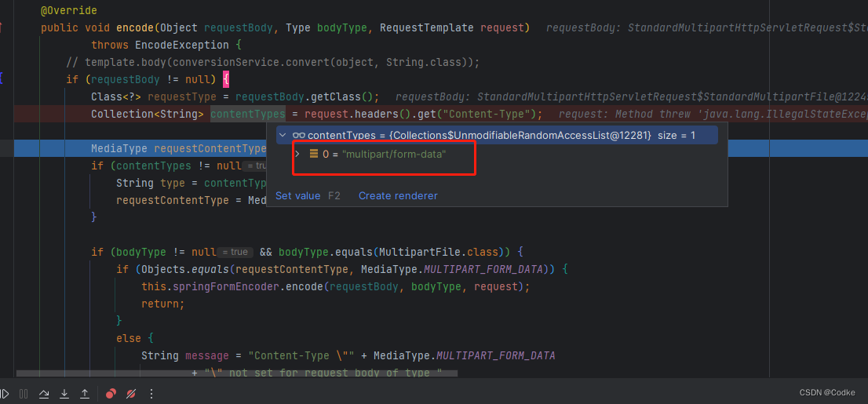Click the else keyword

[x=129, y=338]
